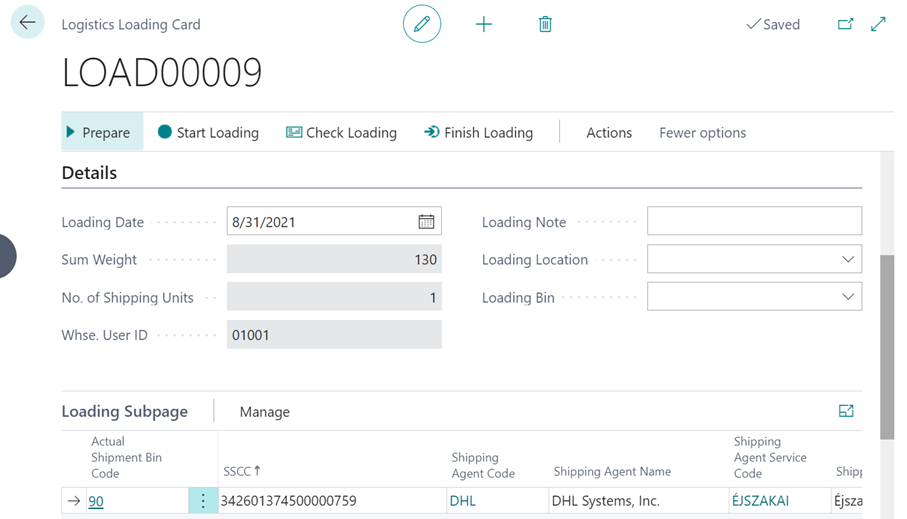Viewport: 907px width, 519px height.
Task: Click the Prepare action
Action: coord(98,133)
